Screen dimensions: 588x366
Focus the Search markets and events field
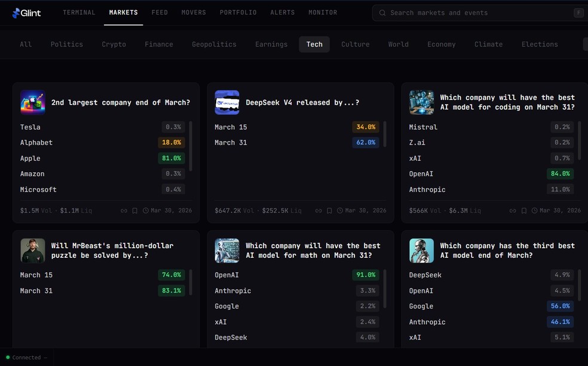(480, 13)
